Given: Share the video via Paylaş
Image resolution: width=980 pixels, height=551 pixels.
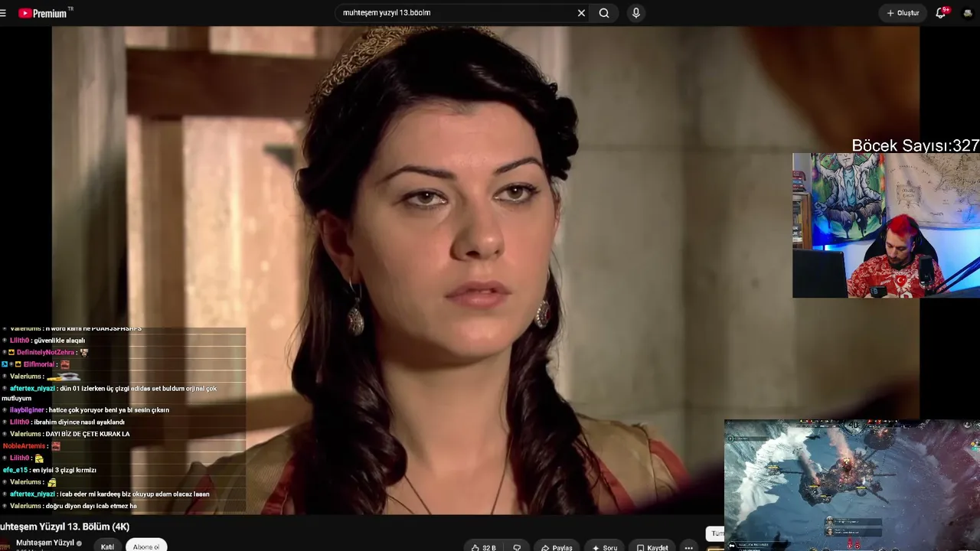Looking at the screenshot, I should coord(557,547).
